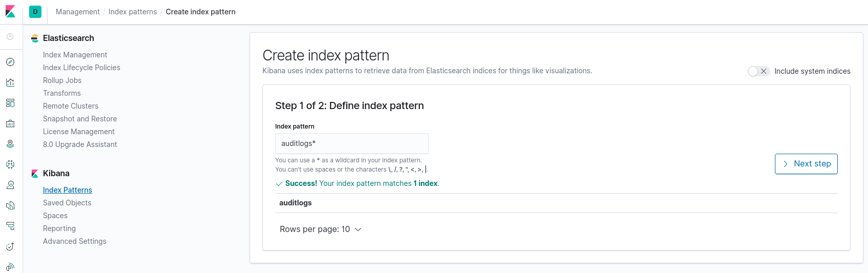Go to Management breadcrumb

pyautogui.click(x=78, y=12)
